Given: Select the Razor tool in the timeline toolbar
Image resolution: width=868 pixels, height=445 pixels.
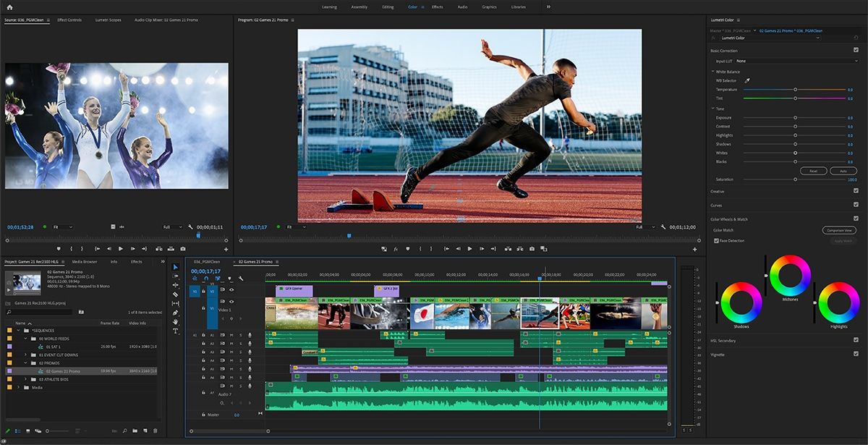Looking at the screenshot, I should click(x=175, y=294).
